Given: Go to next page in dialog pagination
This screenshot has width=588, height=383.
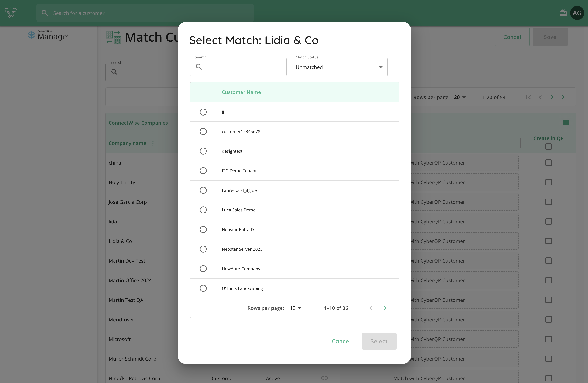Looking at the screenshot, I should [x=385, y=308].
